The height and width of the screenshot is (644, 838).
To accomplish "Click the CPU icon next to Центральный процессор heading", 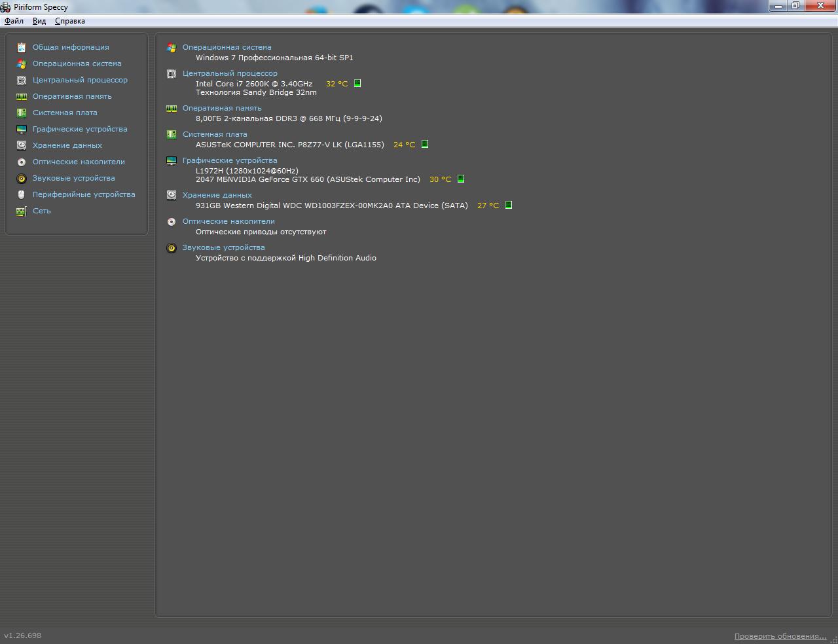I will pos(172,73).
